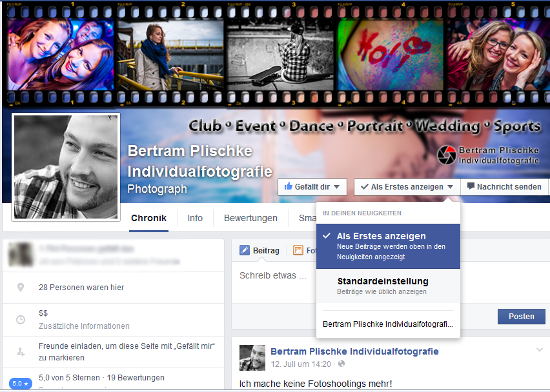
Task: Click the Beitrag pencil icon
Action: [245, 250]
